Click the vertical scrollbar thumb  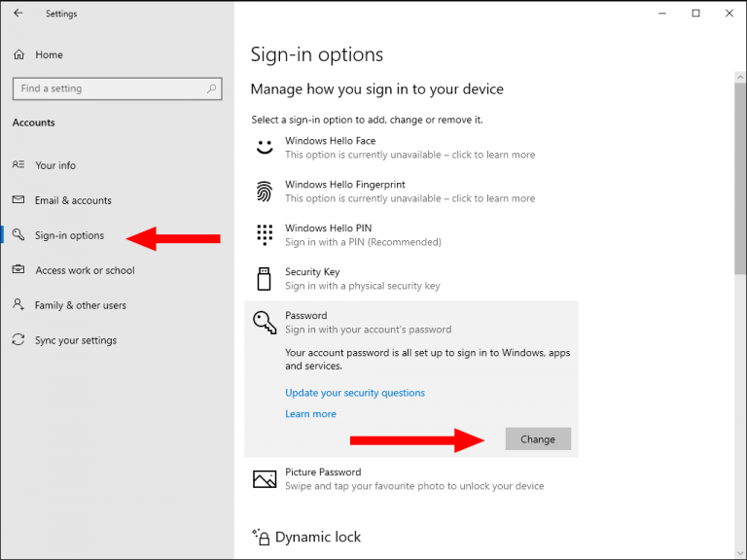click(740, 178)
